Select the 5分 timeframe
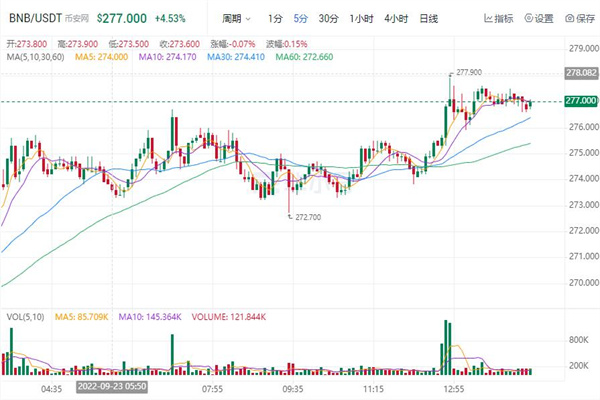 pos(301,19)
